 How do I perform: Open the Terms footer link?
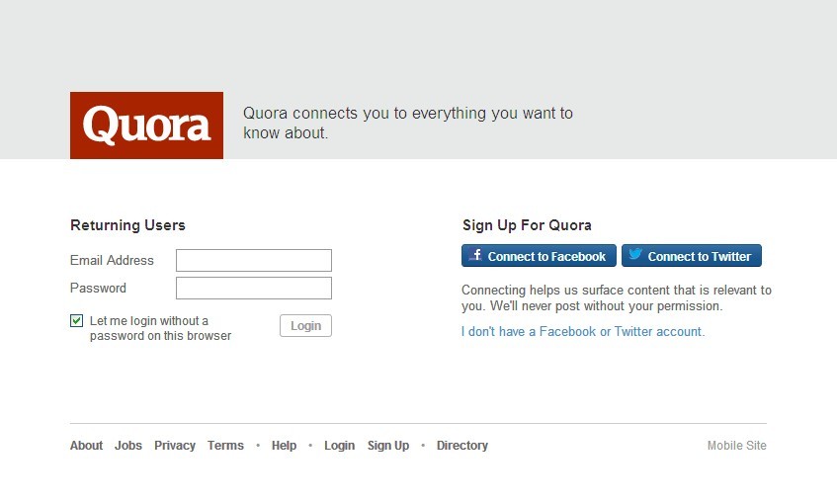coord(225,446)
